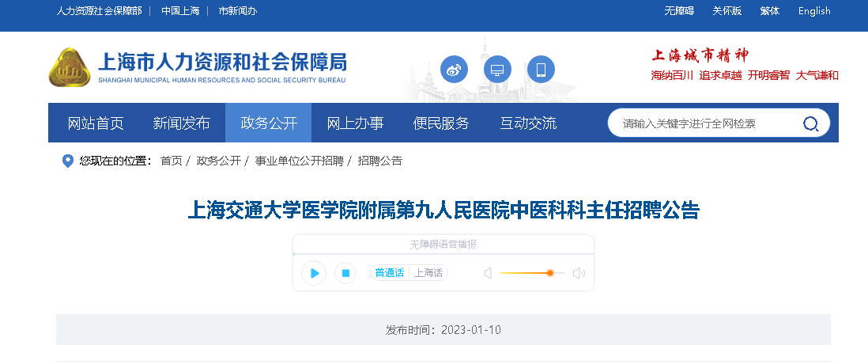Click the 无障碍语音播报 label
Viewport: 868px width, 364px height.
pos(443,245)
